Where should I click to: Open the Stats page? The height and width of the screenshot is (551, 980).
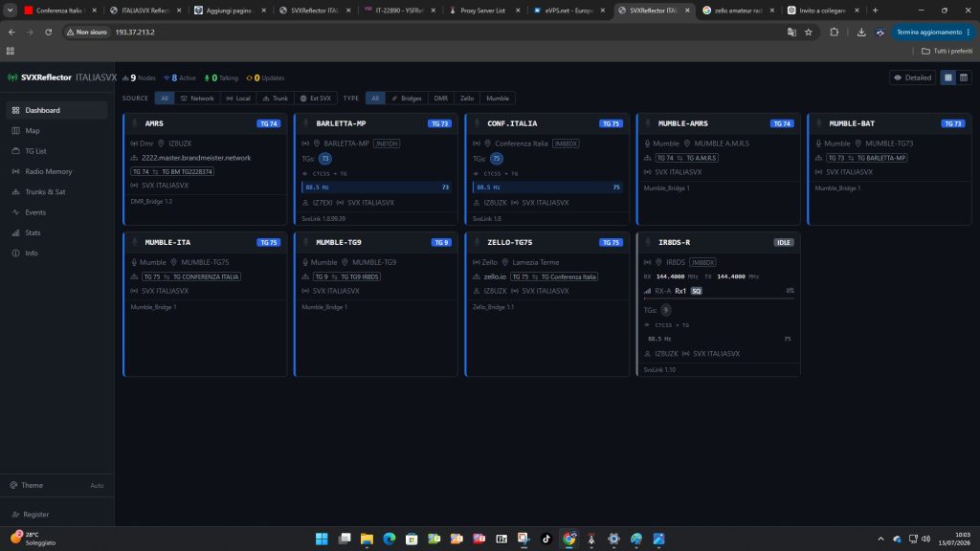56,232
